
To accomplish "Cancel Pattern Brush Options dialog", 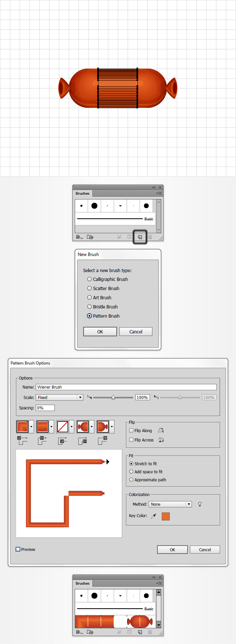I will pos(205,550).
